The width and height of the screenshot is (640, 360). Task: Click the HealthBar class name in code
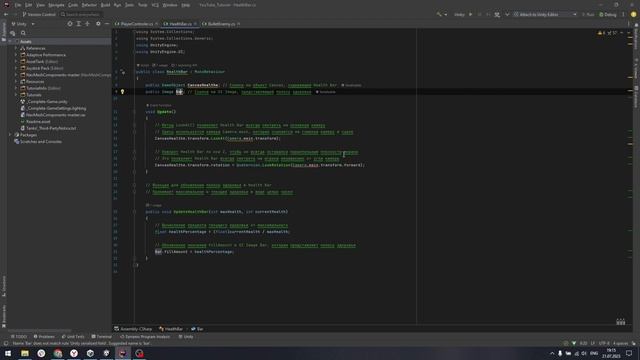(x=177, y=72)
